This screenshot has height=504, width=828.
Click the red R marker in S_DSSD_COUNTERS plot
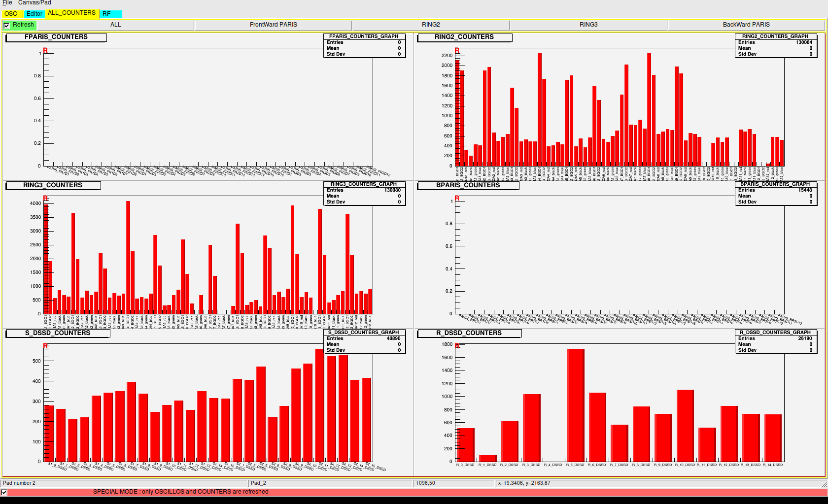coord(45,346)
